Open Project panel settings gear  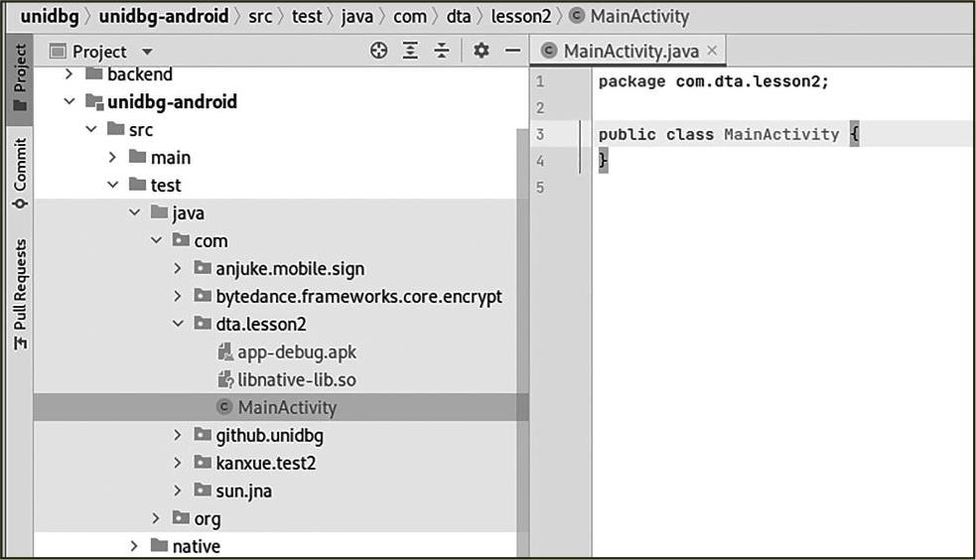click(x=482, y=51)
